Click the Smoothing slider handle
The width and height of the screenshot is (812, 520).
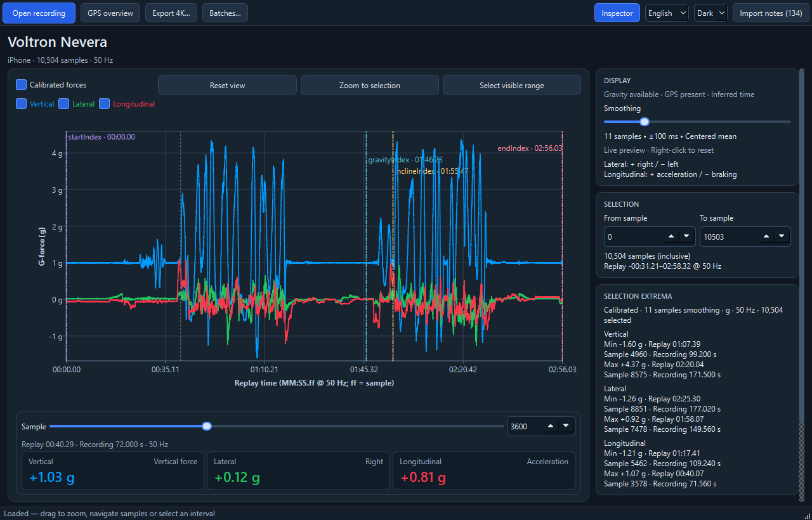[645, 122]
